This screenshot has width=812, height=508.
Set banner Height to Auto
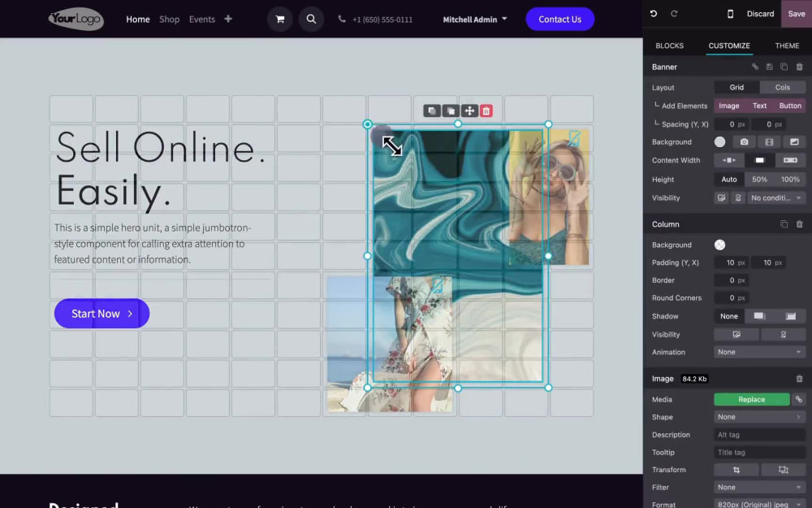point(729,180)
